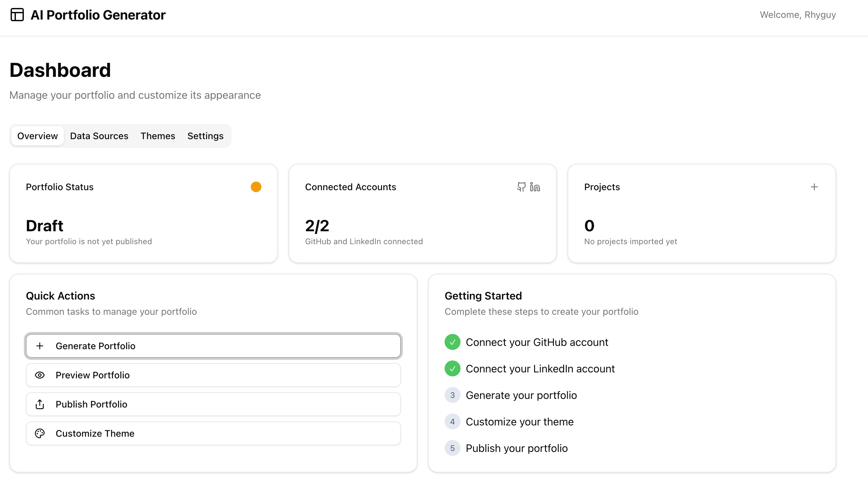Open the Themes tab
Screen dimensions: 868x495
[158, 136]
